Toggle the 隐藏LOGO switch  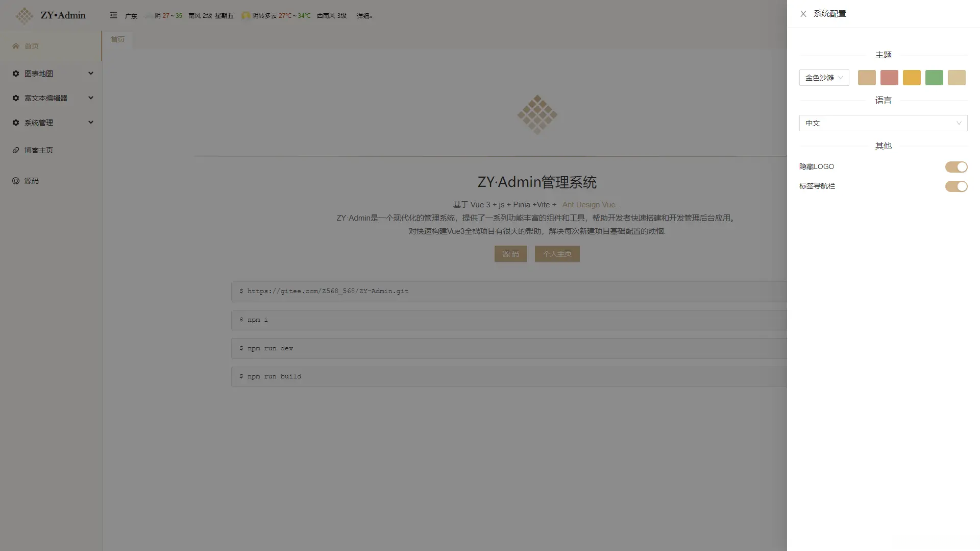(x=956, y=167)
